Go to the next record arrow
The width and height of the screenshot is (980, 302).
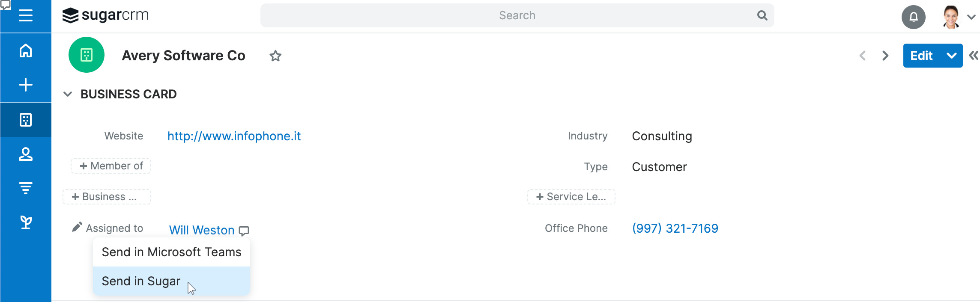click(x=885, y=56)
